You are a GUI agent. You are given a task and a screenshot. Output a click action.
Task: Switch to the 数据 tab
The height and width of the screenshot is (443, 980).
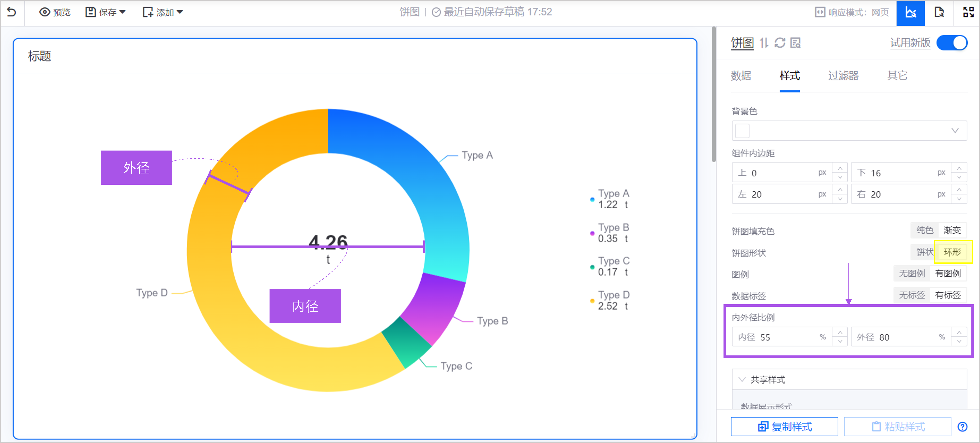(x=741, y=75)
